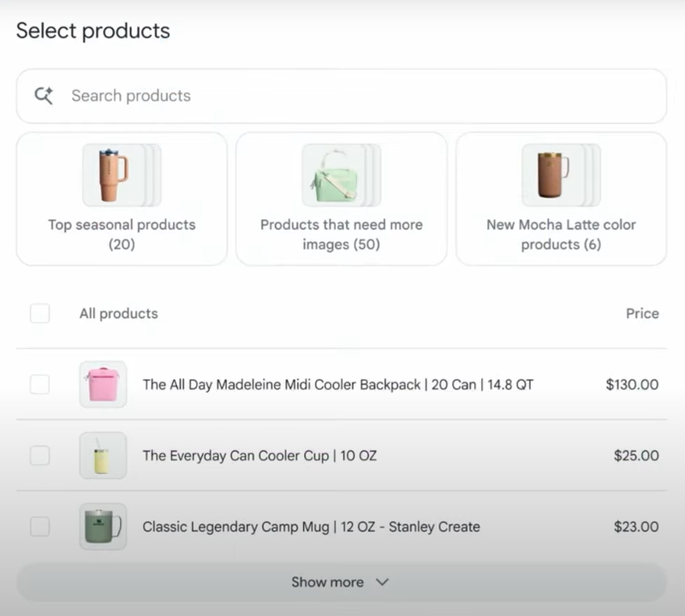Focus the Search products input field

(x=360, y=96)
